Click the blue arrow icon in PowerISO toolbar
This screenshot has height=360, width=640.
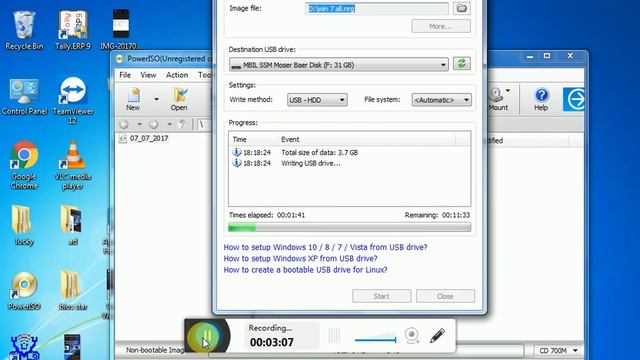tap(574, 99)
